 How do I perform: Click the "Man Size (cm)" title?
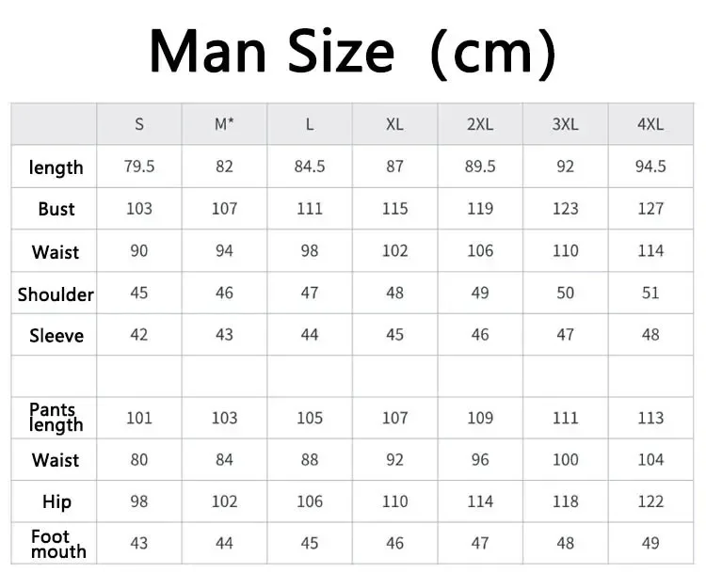pos(352,52)
